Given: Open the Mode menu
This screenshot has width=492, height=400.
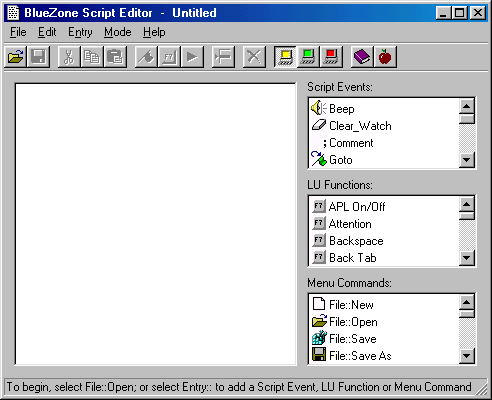Looking at the screenshot, I should [x=118, y=32].
